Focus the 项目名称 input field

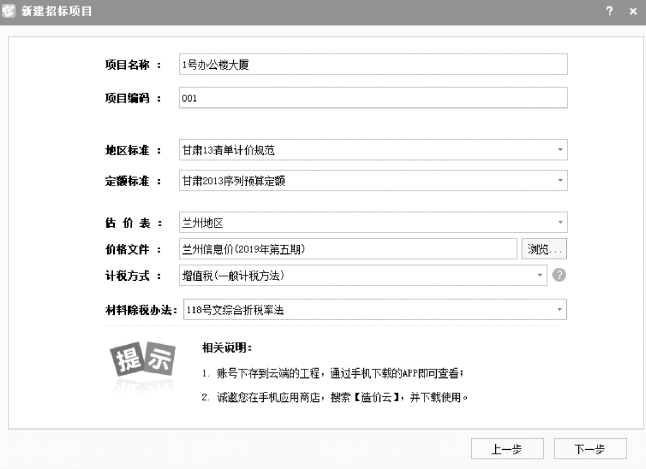click(373, 64)
